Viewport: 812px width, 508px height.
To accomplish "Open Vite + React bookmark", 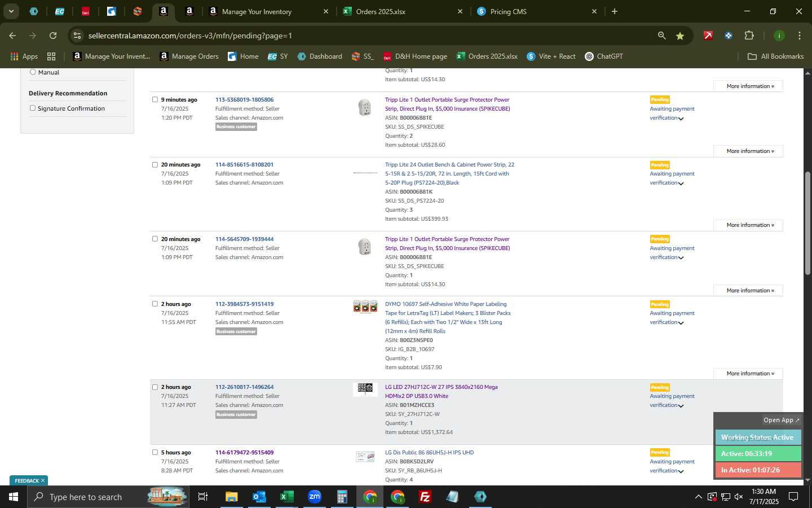I will coord(551,56).
